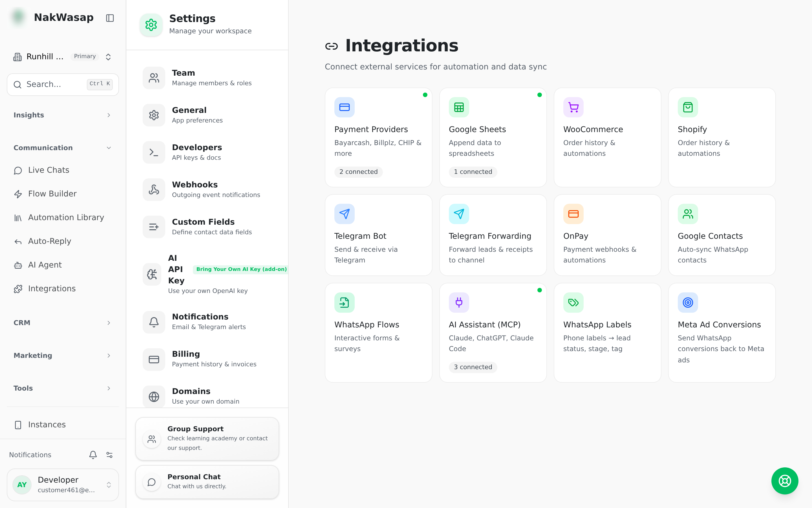Open AI API Key settings
This screenshot has height=508, width=812.
point(207,274)
